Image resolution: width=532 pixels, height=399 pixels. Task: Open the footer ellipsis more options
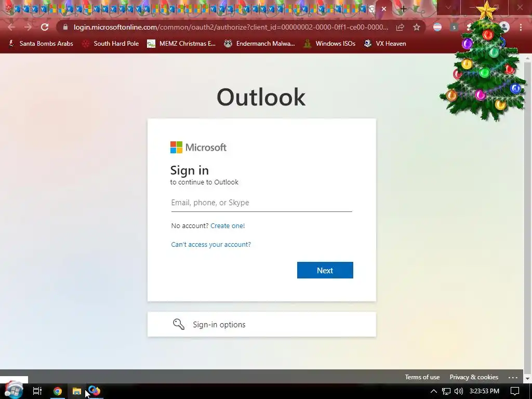coord(513,377)
